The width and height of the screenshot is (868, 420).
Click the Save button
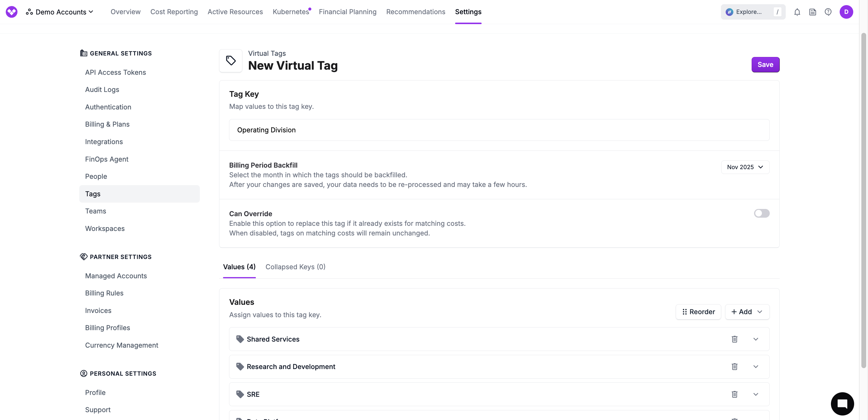[x=765, y=65]
